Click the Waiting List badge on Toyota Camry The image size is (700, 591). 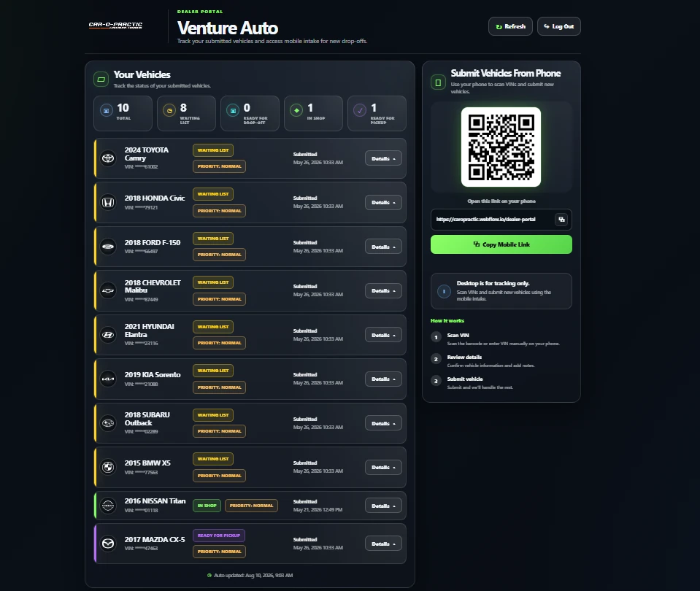tap(213, 150)
